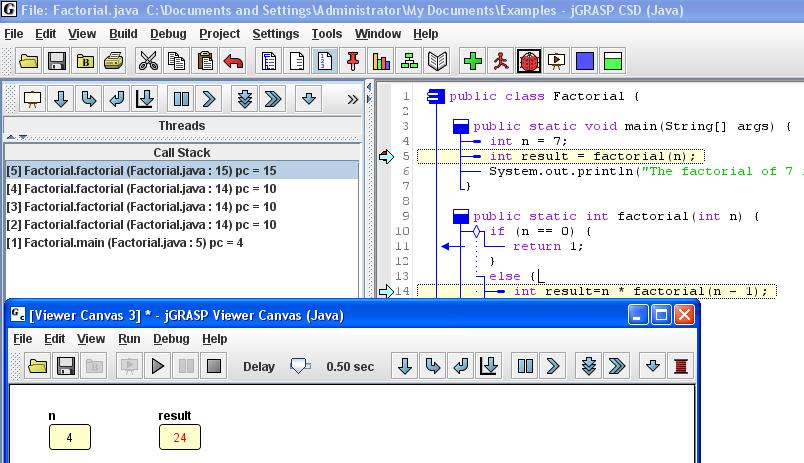End debugging with red icon in Viewer Canvas

point(680,366)
